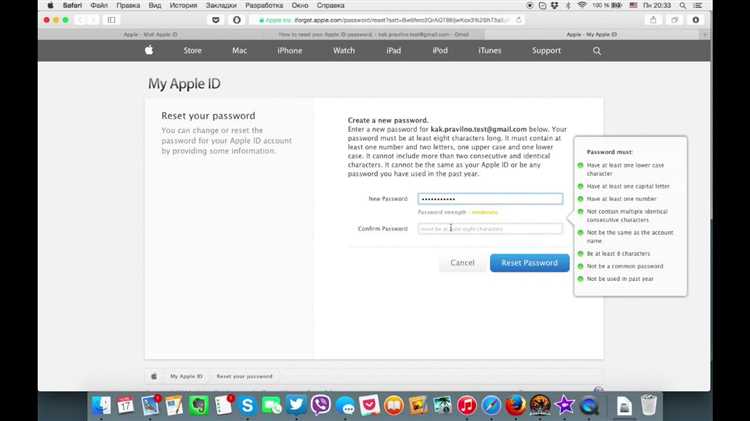This screenshot has height=421, width=750.
Task: Go to Watch in Apple navigation
Action: click(344, 50)
